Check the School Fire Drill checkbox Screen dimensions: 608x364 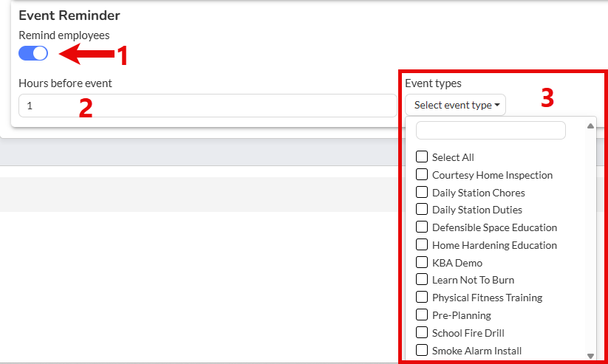tap(422, 332)
